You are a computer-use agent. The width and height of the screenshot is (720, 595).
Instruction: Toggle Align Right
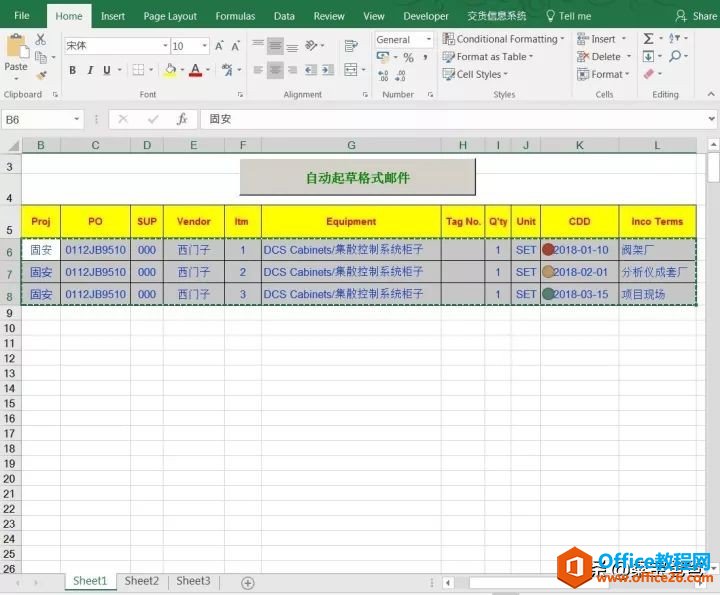292,70
